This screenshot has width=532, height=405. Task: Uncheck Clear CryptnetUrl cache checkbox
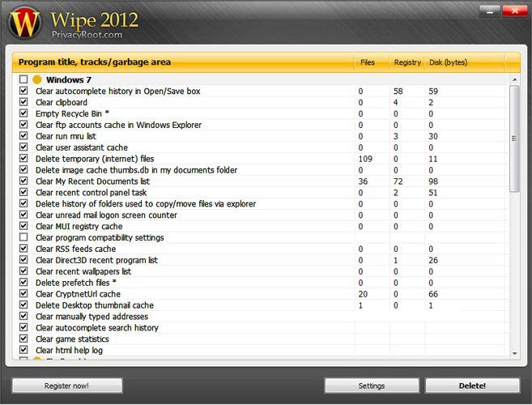pyautogui.click(x=23, y=293)
